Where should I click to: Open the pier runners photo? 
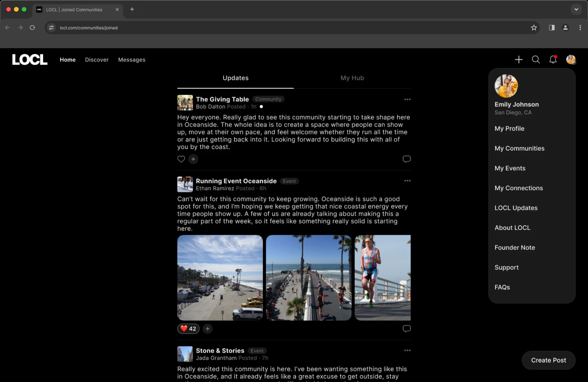tap(309, 278)
